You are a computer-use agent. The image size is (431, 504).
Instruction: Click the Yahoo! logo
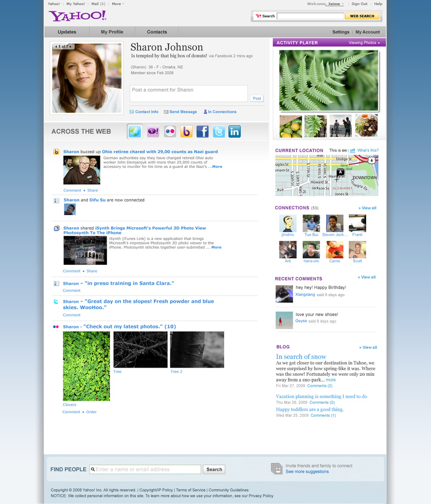tap(78, 16)
